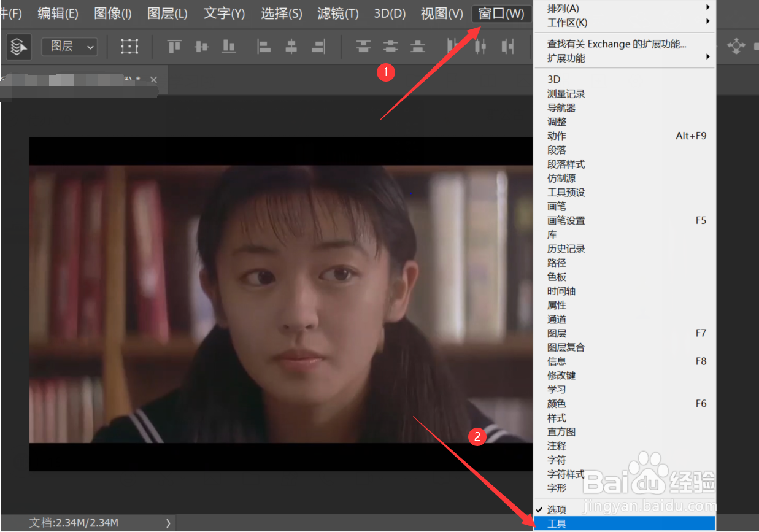Toggle the 属性 panel

[624, 306]
